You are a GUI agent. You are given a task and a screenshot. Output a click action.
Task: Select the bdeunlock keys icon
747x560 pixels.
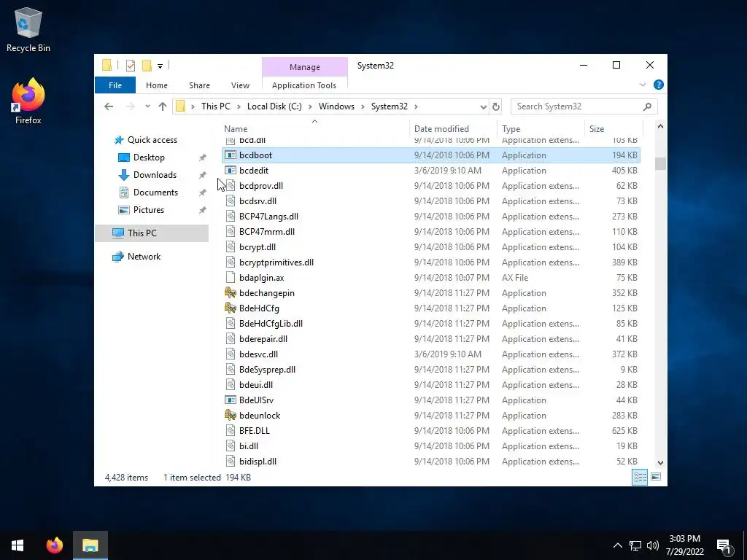[x=231, y=415]
